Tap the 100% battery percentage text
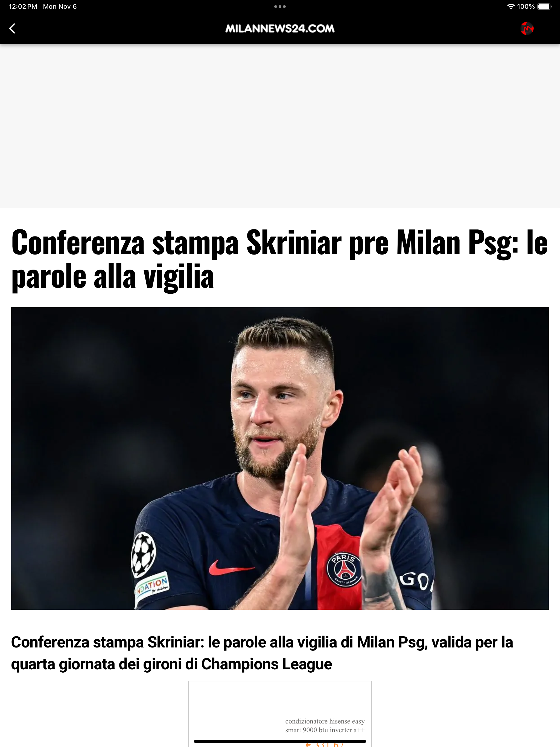The height and width of the screenshot is (747, 560). point(526,6)
